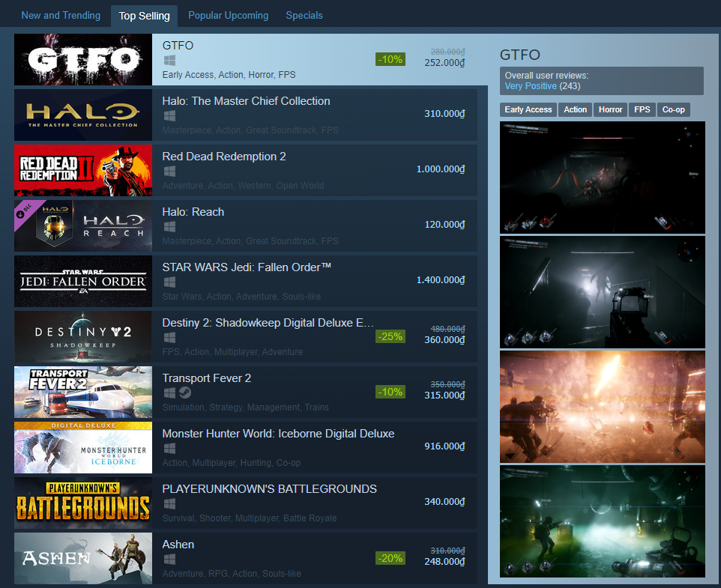
Task: Click the Windows icon under Ashen
Action: coord(169,559)
